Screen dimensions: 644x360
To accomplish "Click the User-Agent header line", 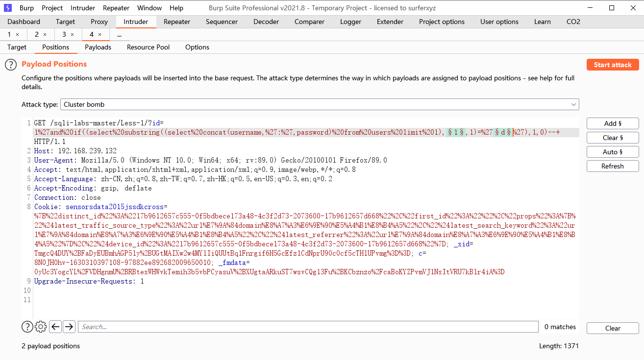I will [x=210, y=160].
